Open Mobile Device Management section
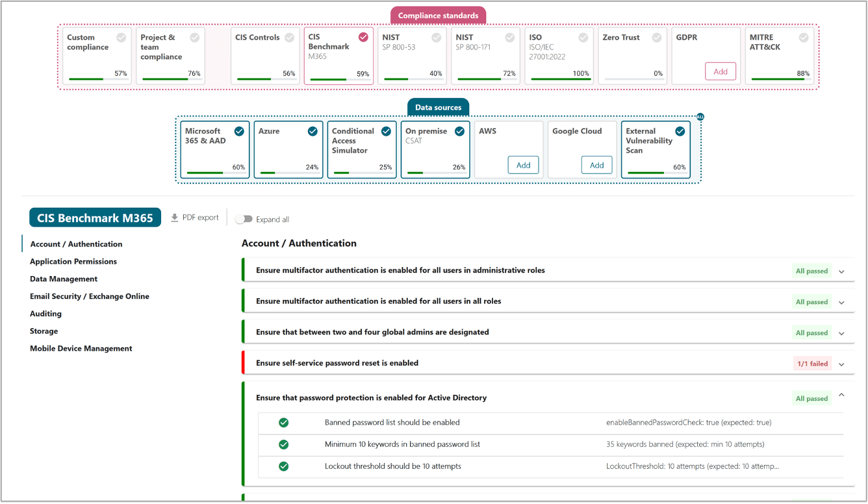This screenshot has height=504, width=868. (x=81, y=349)
